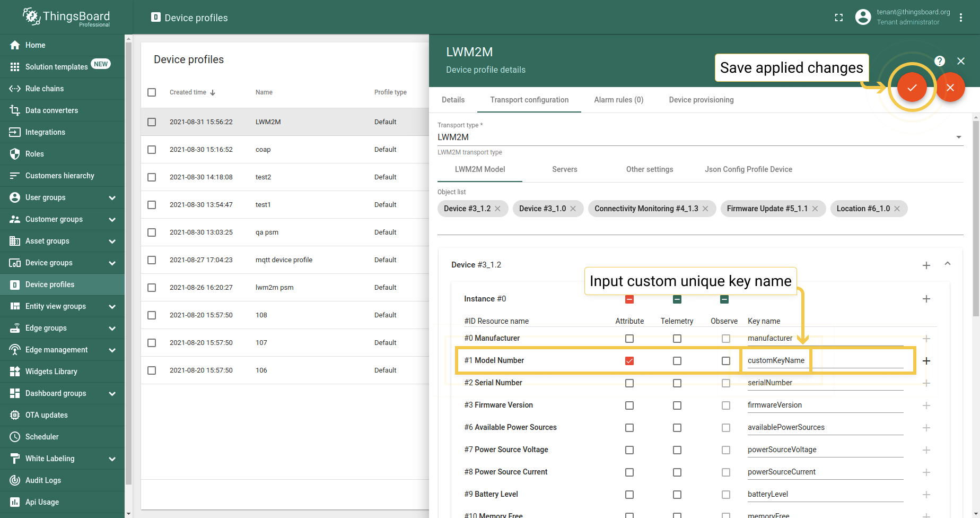Click the sidebar vertical scrollbar
Image resolution: width=980 pixels, height=518 pixels.
pyautogui.click(x=128, y=263)
